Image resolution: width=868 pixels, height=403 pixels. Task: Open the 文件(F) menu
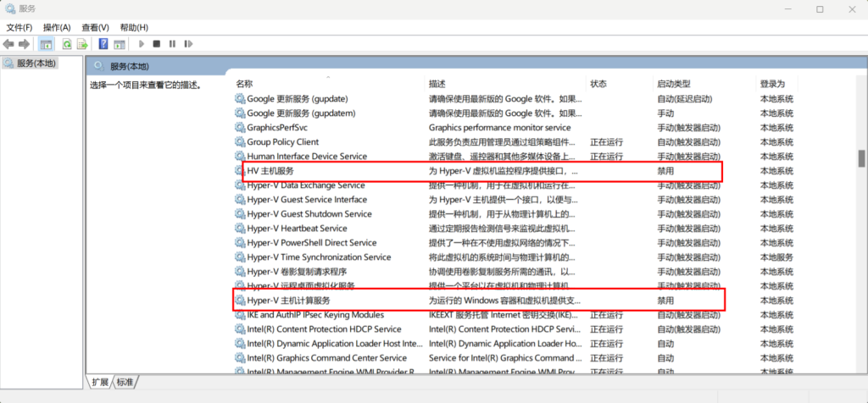pos(19,27)
